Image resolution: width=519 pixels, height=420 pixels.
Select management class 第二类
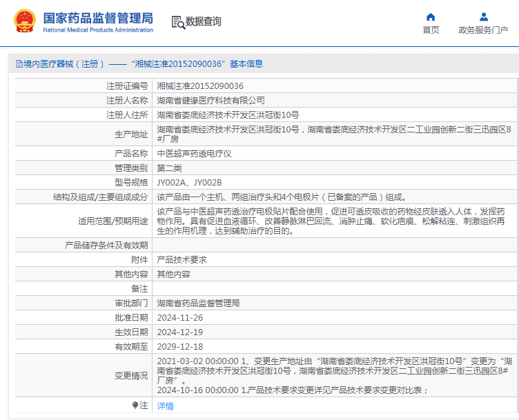pyautogui.click(x=169, y=168)
